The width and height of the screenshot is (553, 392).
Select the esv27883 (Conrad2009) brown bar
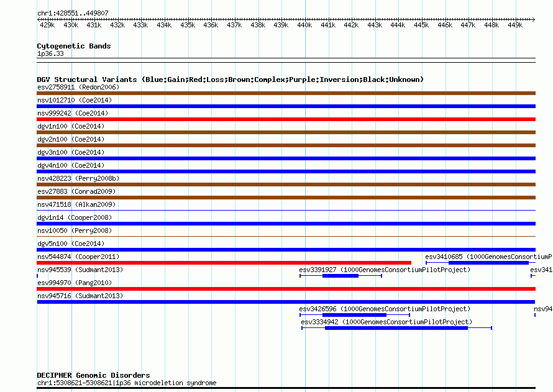click(286, 198)
